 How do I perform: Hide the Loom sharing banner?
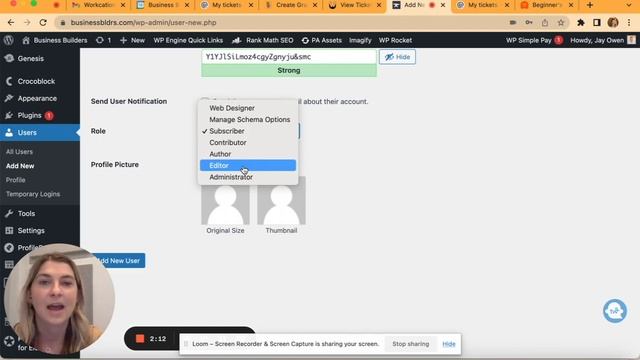tap(449, 344)
